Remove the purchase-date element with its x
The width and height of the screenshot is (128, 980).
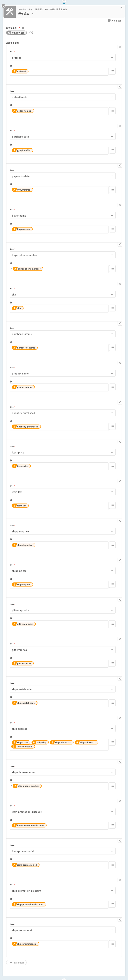[120, 126]
